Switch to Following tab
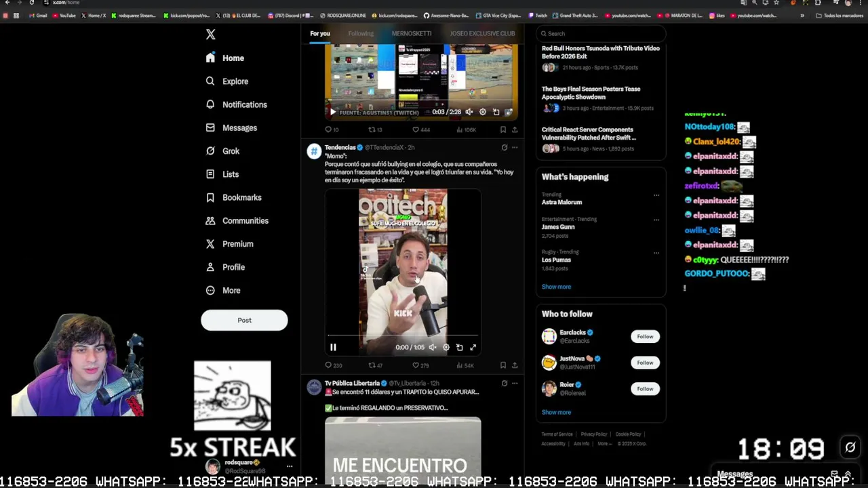868x488 pixels. pos(361,33)
